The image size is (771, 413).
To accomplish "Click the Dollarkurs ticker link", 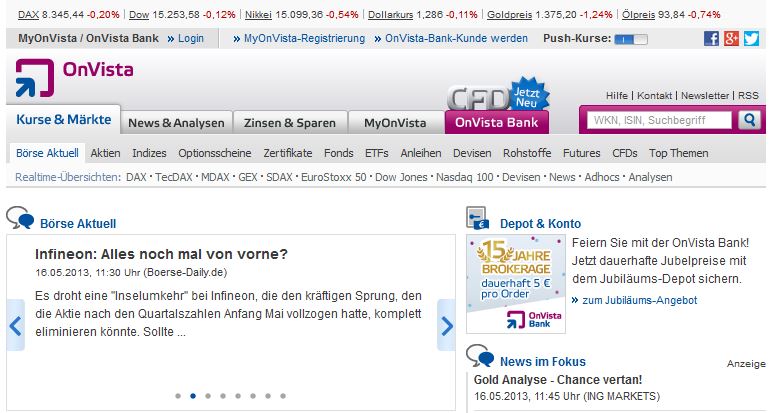I will [x=390, y=15].
